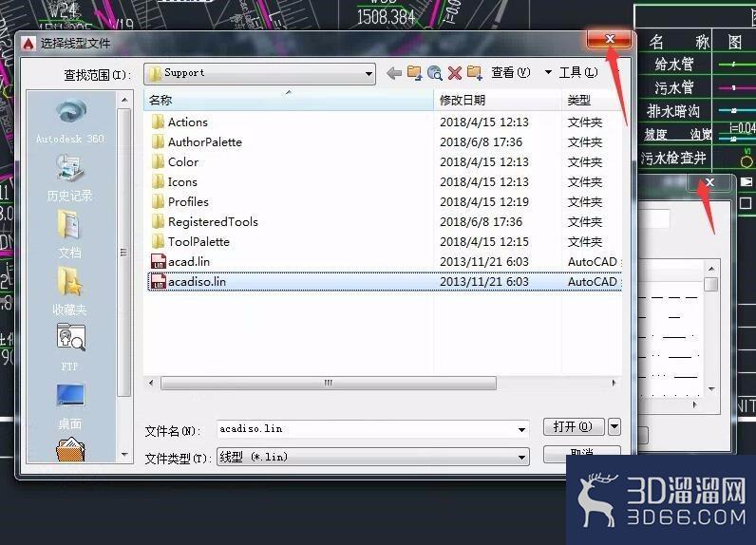
Task: Sort by the Type (类型) column header
Action: click(x=592, y=101)
